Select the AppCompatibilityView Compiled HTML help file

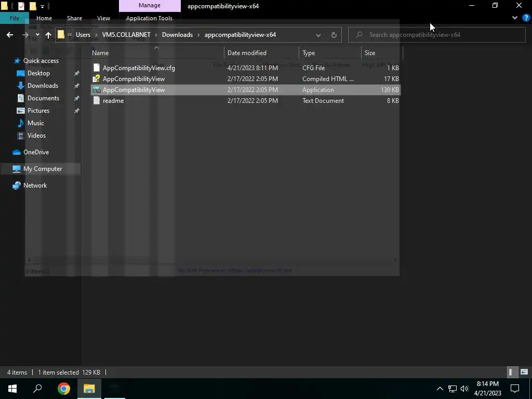pos(245,79)
